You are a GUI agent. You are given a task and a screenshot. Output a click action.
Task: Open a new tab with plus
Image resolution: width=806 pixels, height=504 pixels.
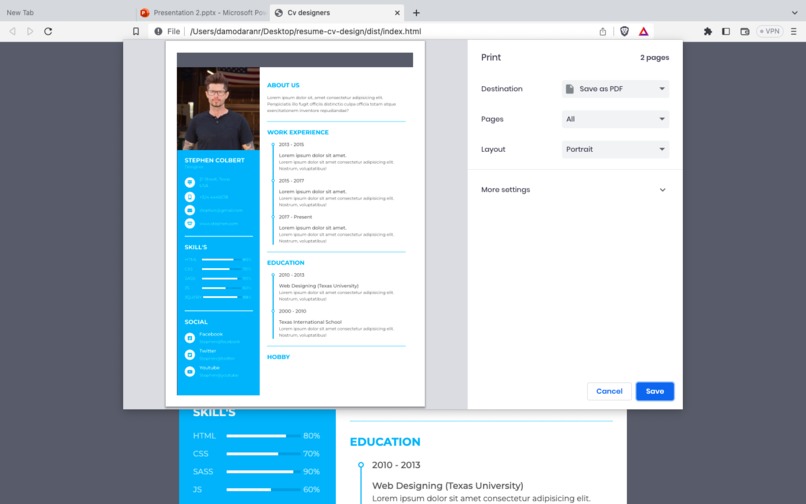pos(416,12)
